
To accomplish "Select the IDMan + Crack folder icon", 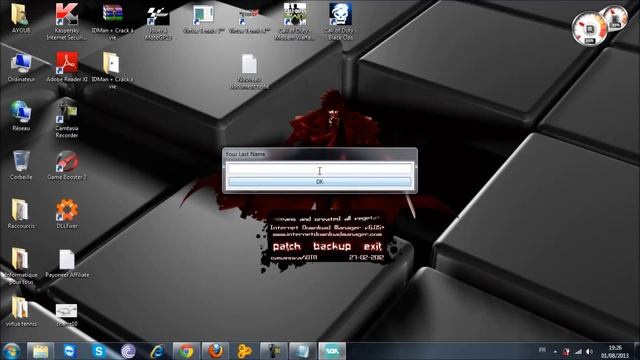I will (x=112, y=70).
